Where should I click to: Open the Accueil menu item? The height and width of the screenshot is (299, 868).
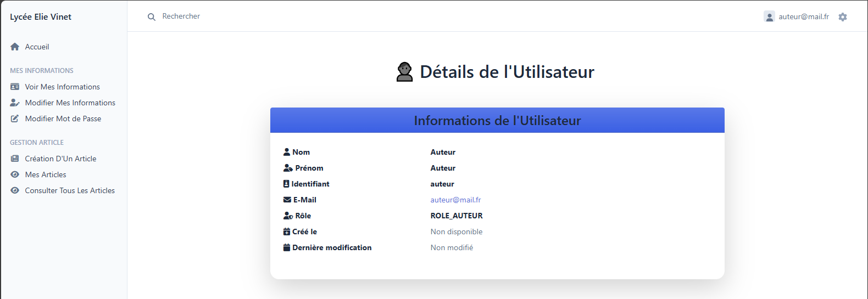tap(37, 47)
